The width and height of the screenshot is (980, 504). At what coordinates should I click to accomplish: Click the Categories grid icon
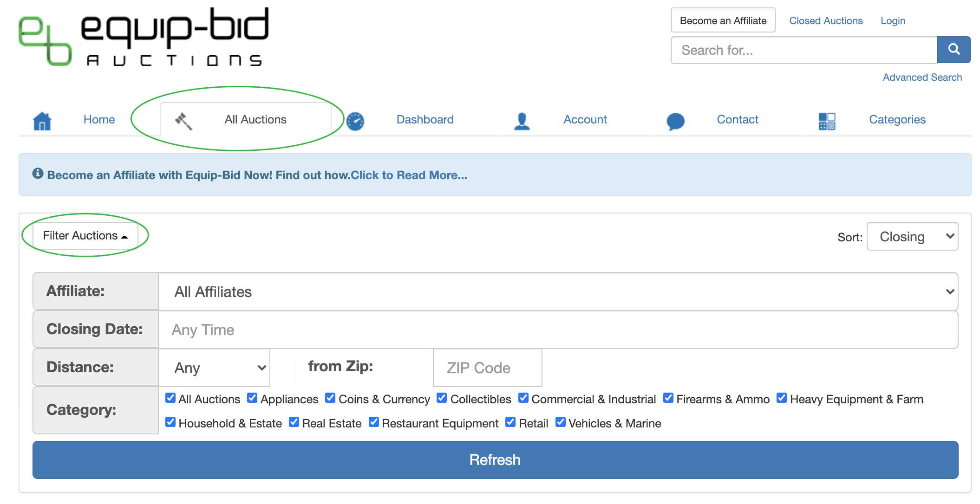click(x=827, y=121)
